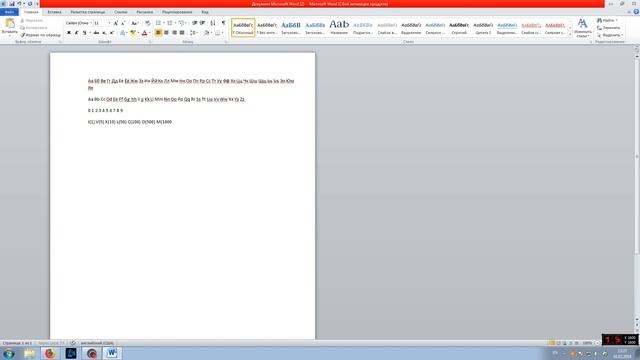Open the Select (Выделить) dropdown
Image resolution: width=640 pixels, height=360 pixels.
click(x=610, y=35)
